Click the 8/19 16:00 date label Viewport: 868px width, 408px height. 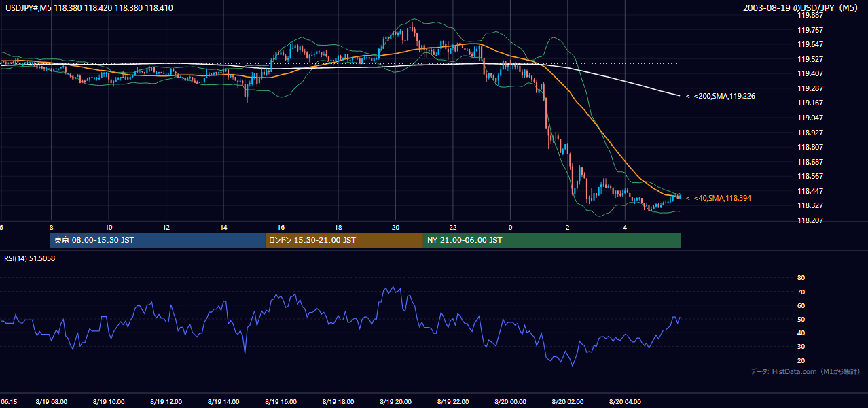(x=281, y=402)
